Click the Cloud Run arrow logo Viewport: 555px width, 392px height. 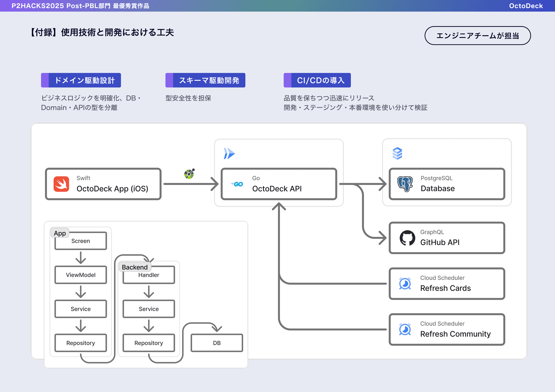[x=229, y=154]
